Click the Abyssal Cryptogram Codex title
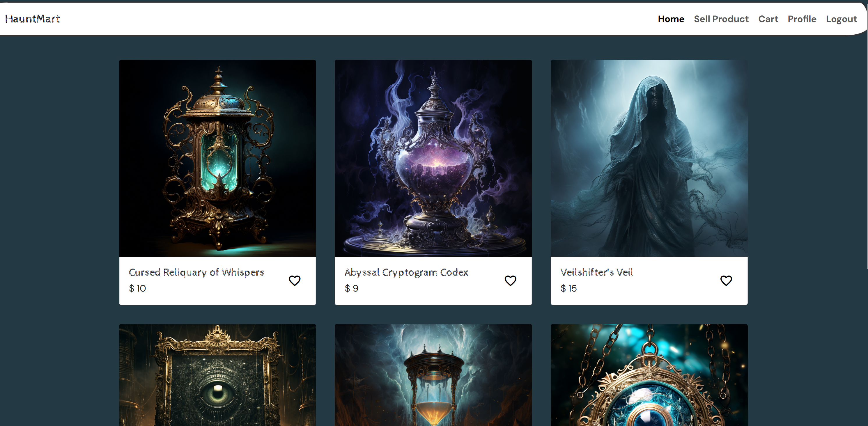The image size is (868, 426). click(x=406, y=272)
